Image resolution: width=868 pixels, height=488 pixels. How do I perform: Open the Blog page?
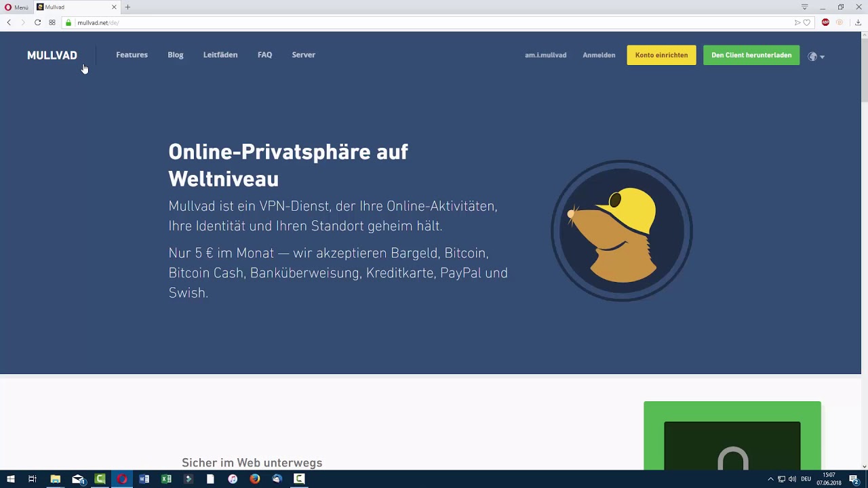coord(176,55)
